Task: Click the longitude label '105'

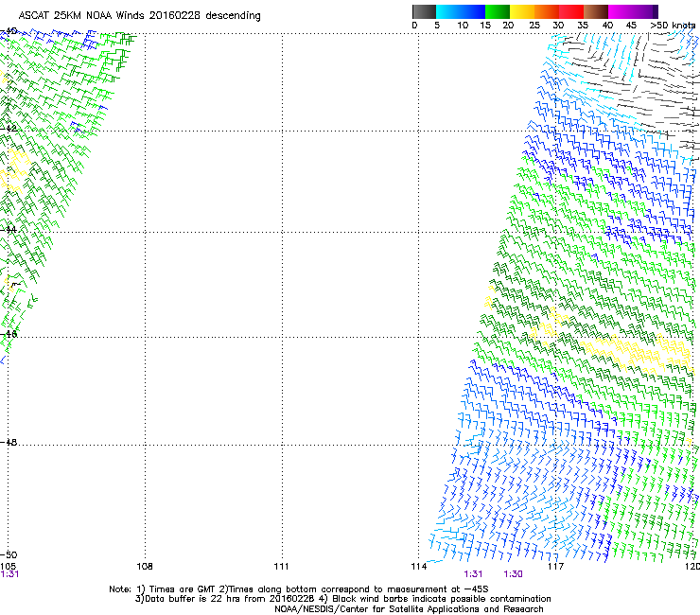Action: [x=8, y=567]
